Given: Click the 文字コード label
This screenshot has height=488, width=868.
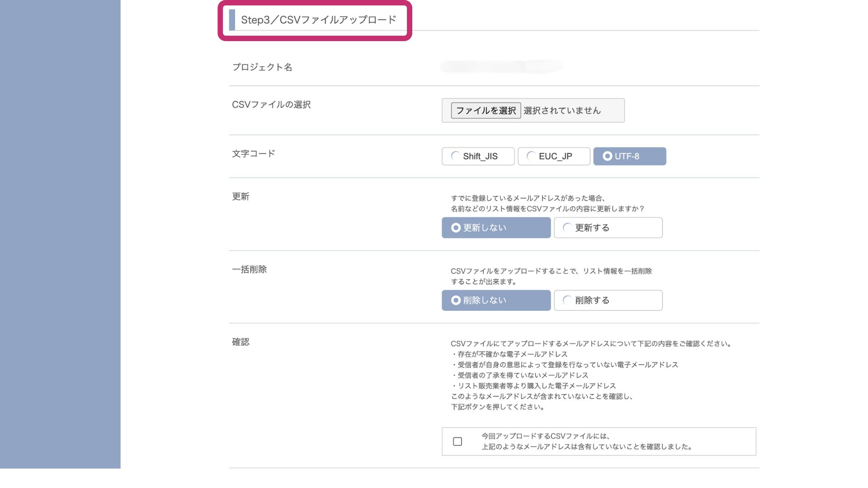Looking at the screenshot, I should (254, 154).
